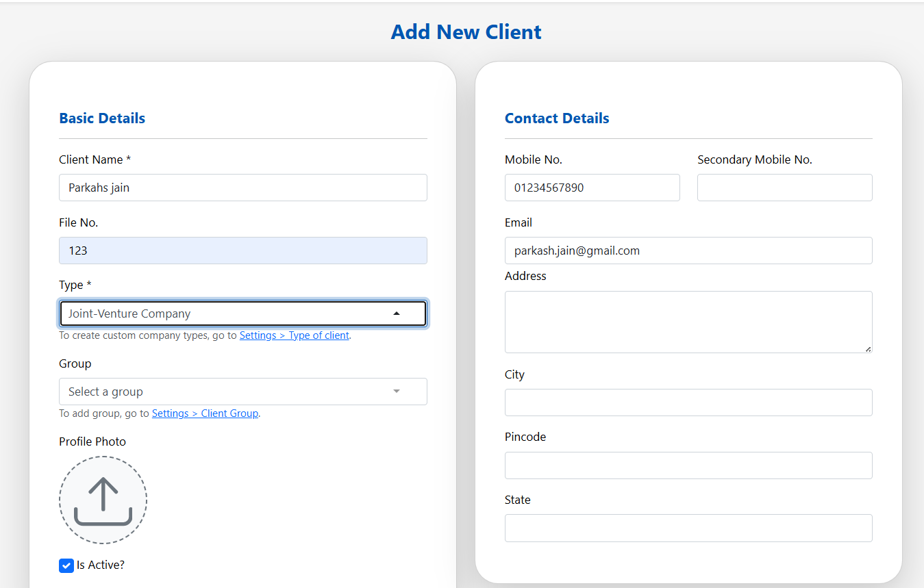Screen dimensions: 924x588
Task: Click the profile photo upload icon
Action: coord(103,500)
